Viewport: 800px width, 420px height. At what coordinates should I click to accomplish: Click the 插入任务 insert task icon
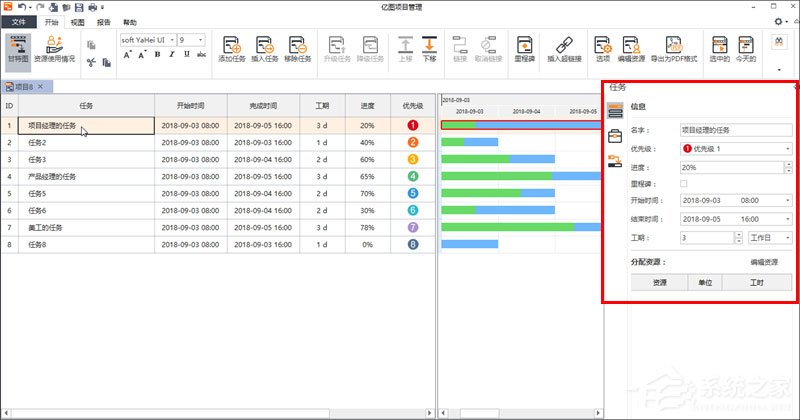[x=265, y=46]
